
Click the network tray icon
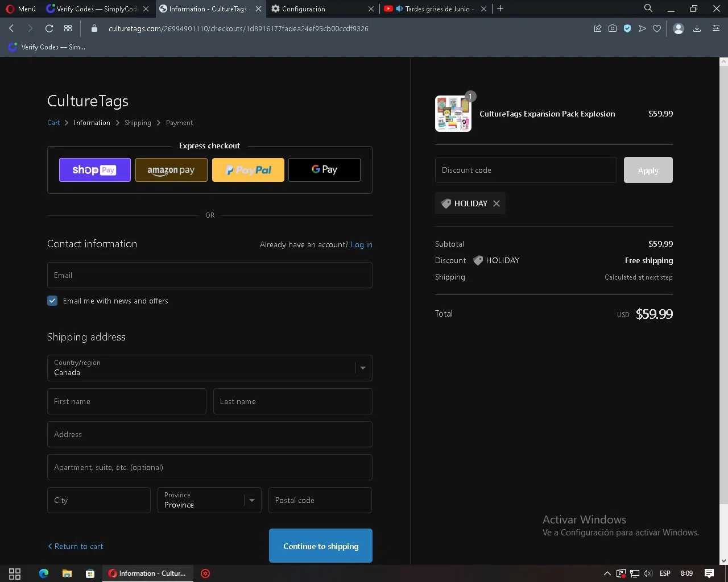point(634,573)
